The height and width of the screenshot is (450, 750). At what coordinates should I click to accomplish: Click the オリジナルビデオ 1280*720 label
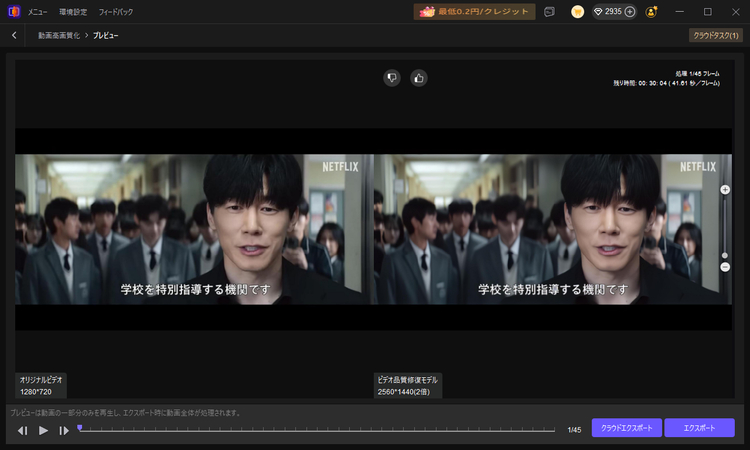[41, 385]
